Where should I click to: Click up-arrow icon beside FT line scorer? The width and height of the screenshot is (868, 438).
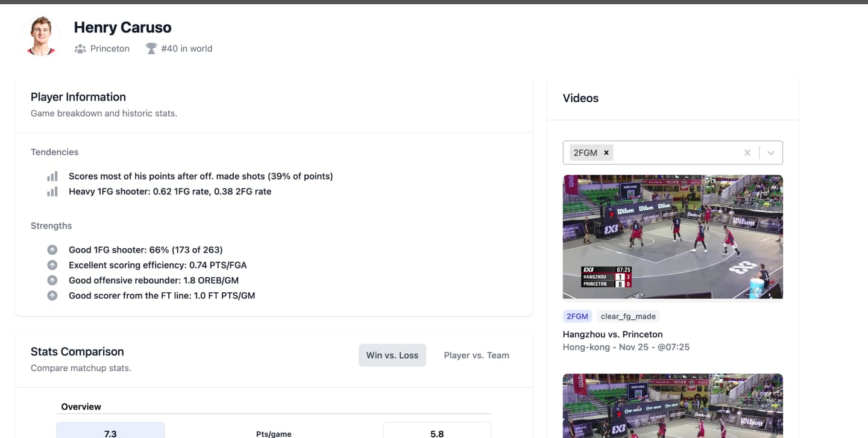[52, 296]
